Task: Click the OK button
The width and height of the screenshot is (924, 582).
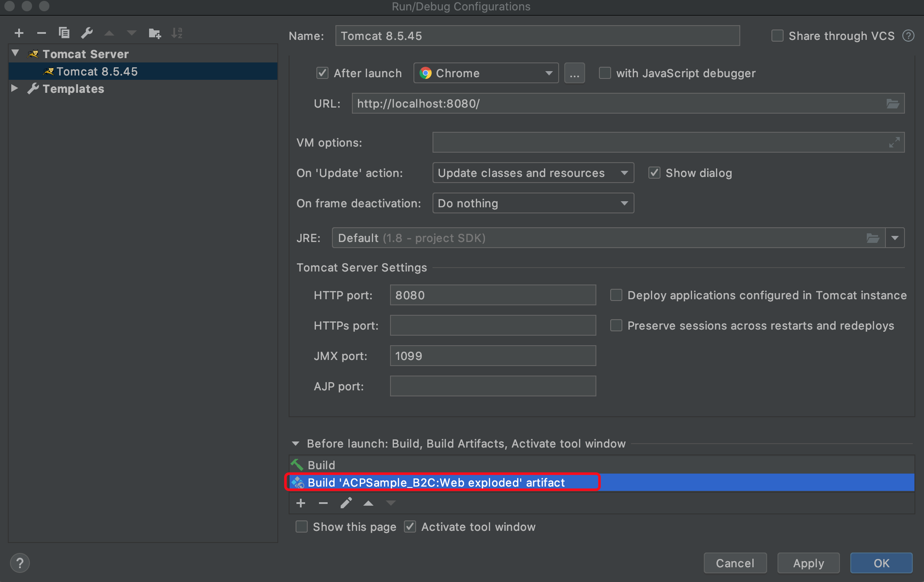Action: pyautogui.click(x=881, y=563)
